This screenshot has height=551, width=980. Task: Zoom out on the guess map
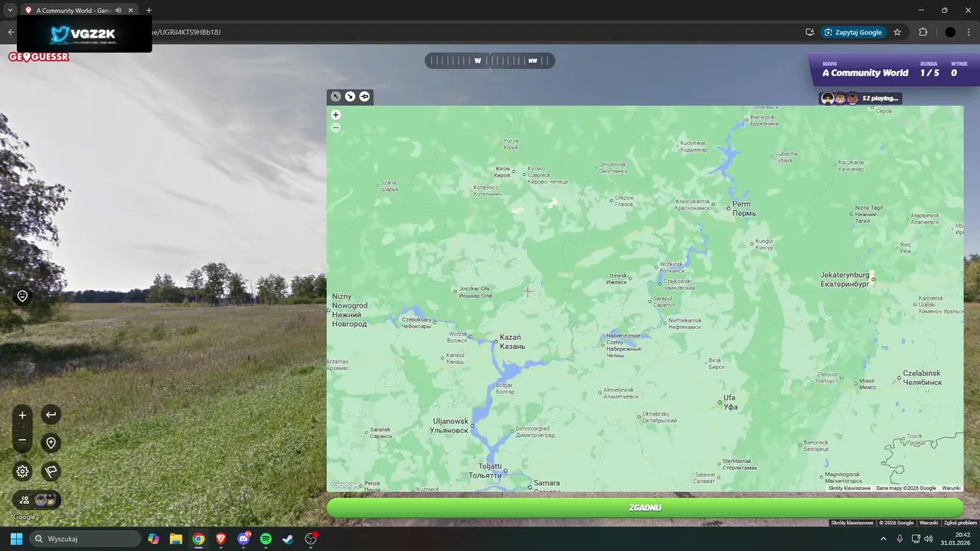[335, 128]
